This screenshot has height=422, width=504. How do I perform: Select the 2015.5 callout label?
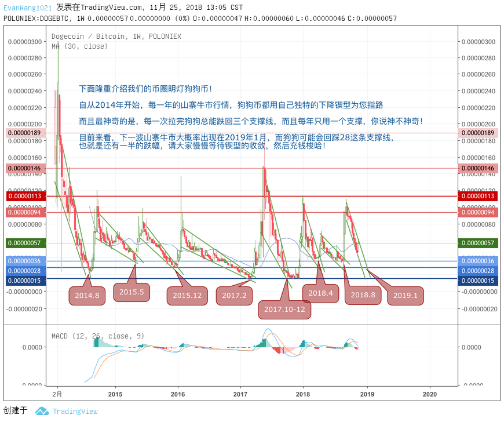tap(132, 292)
